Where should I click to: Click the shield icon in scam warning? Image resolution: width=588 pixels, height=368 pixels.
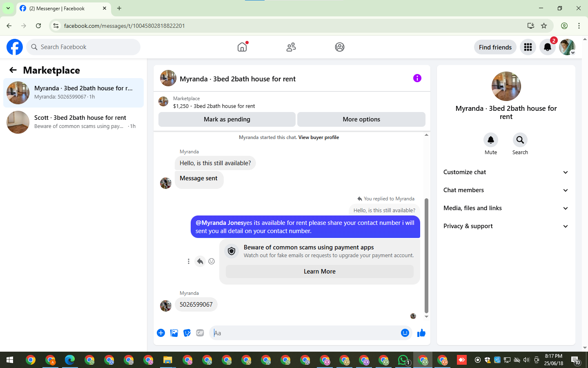(232, 251)
